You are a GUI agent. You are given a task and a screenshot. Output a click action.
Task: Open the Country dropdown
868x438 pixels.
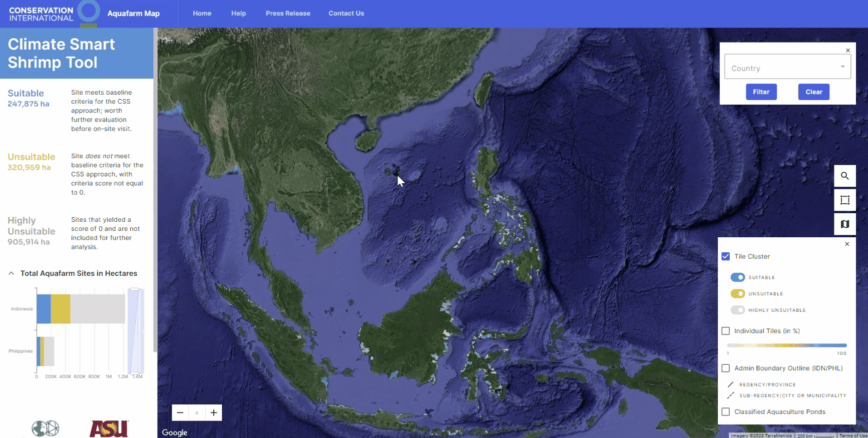787,67
